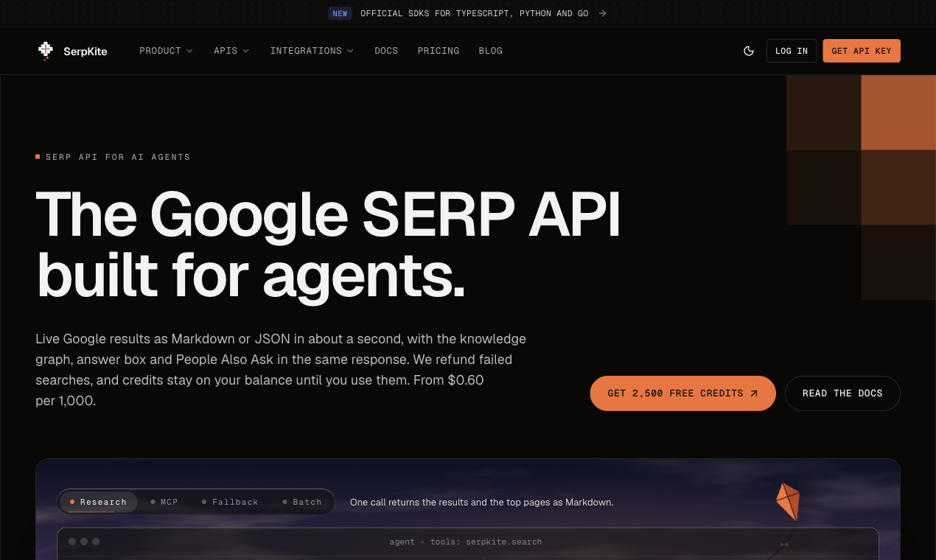
Task: Click the SerpKite logo icon
Action: [46, 51]
